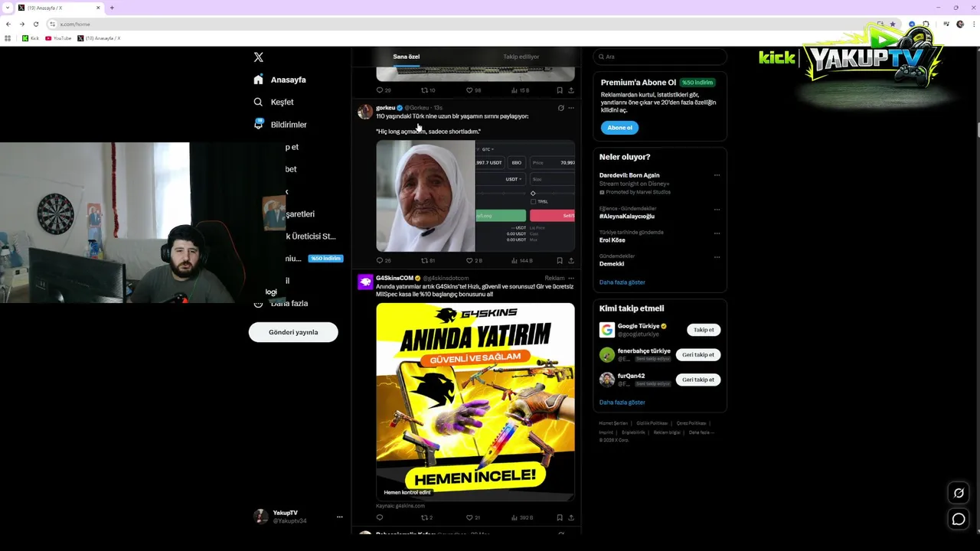Open more options for Erol Köse trend
Viewport: 980px width, 551px height.
tap(717, 233)
